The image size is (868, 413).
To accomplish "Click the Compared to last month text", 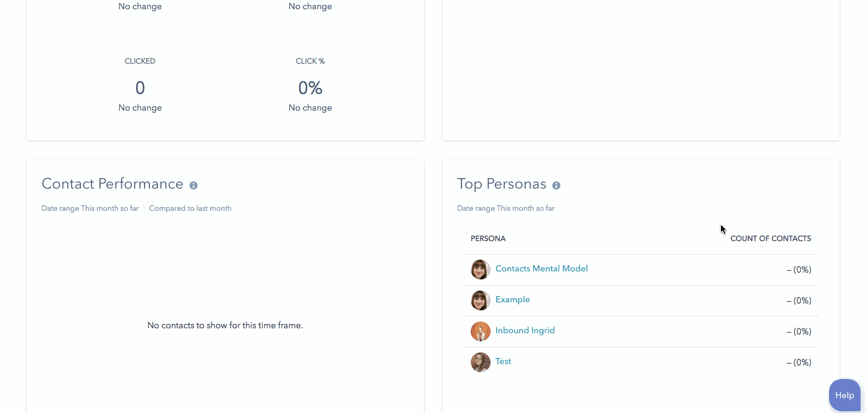I will pyautogui.click(x=190, y=208).
